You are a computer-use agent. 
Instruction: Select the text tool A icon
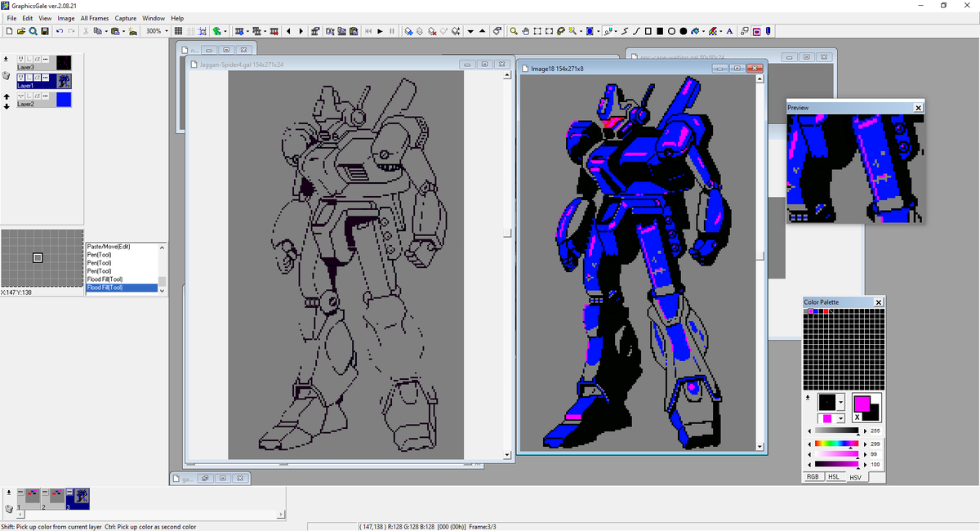[x=729, y=31]
